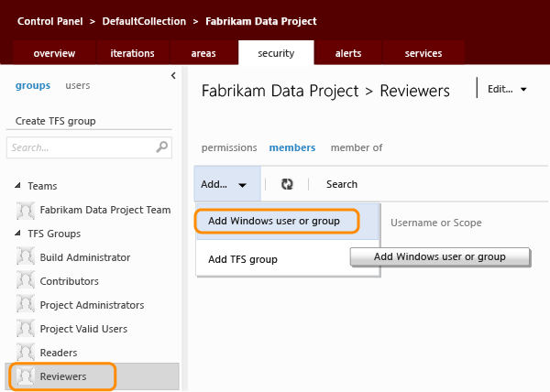
Task: Select the Project Administrators group
Action: [x=92, y=305]
